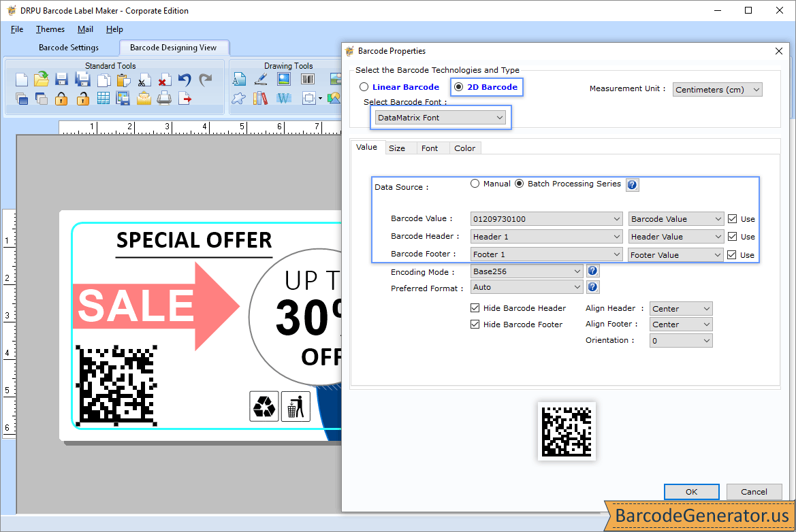The image size is (796, 532).
Task: Export the label document
Action: tap(185, 99)
